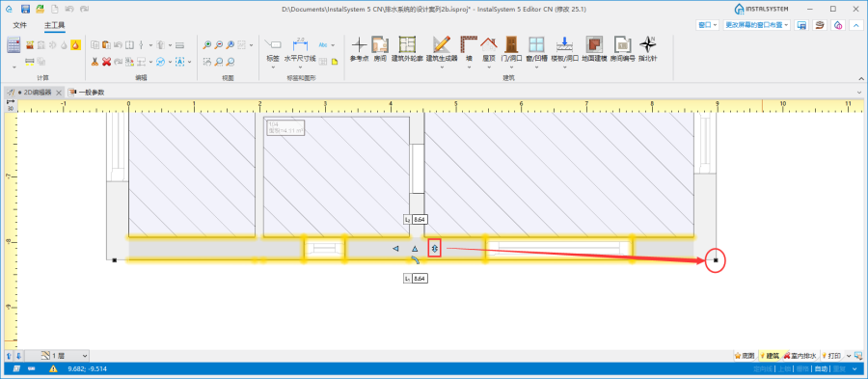Toggle the 室内排水 indoor drainage layer
The height and width of the screenshot is (379, 868).
pyautogui.click(x=800, y=355)
